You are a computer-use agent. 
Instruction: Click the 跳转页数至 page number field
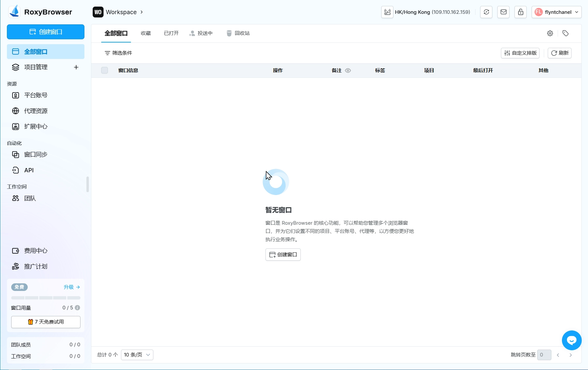544,355
